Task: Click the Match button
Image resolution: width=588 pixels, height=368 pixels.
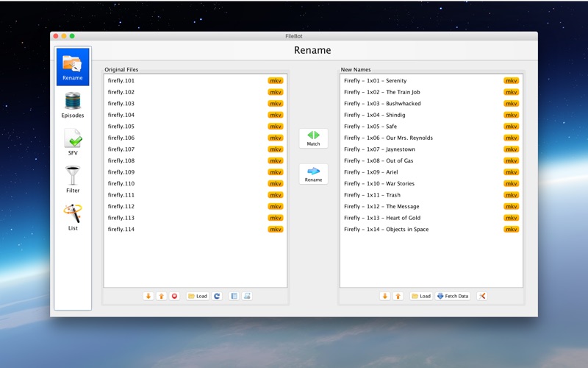Action: pos(313,138)
